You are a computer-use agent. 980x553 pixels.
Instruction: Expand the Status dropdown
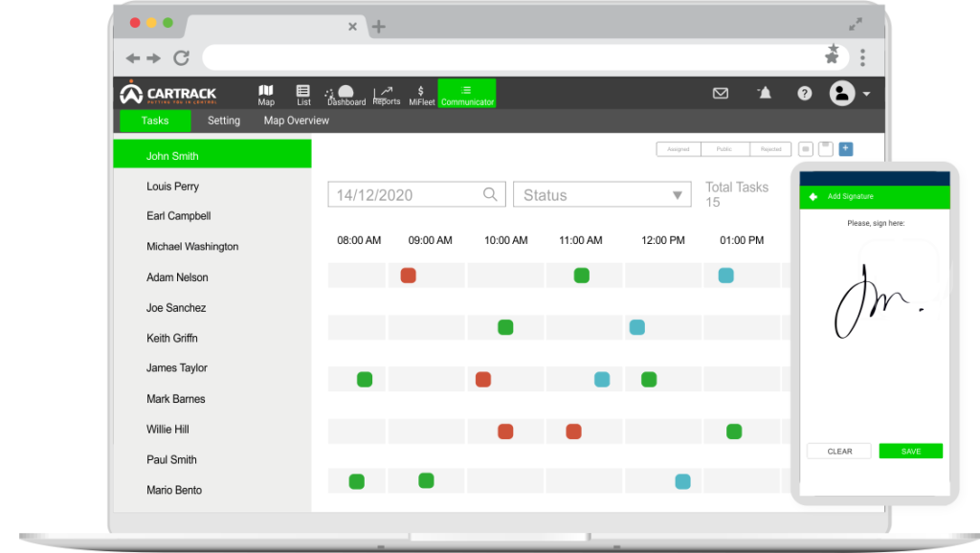602,195
